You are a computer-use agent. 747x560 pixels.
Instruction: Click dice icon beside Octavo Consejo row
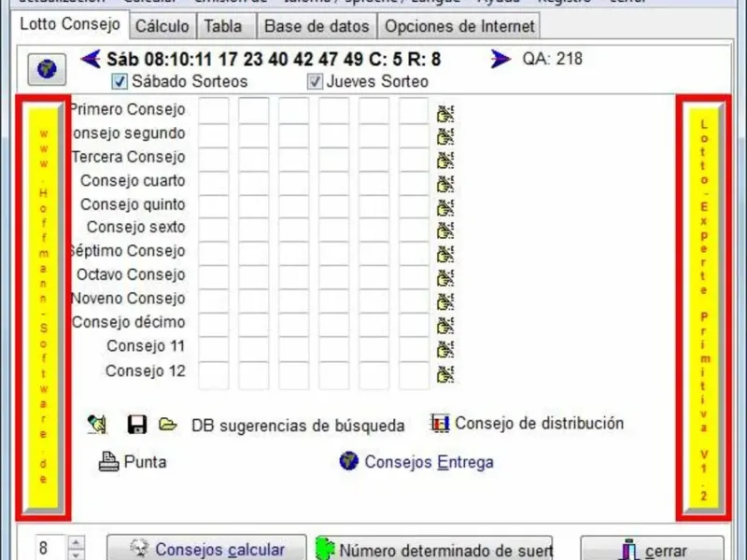click(x=445, y=278)
